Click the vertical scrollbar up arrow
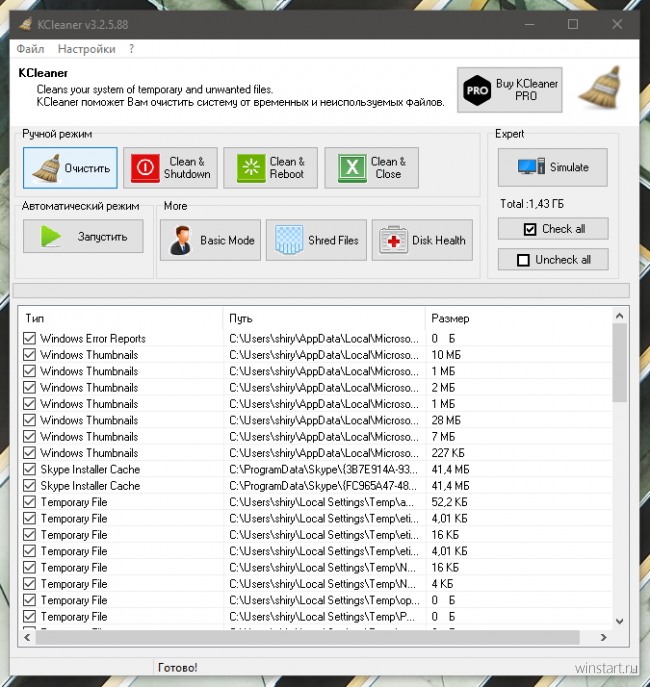The image size is (650, 687). (x=619, y=315)
